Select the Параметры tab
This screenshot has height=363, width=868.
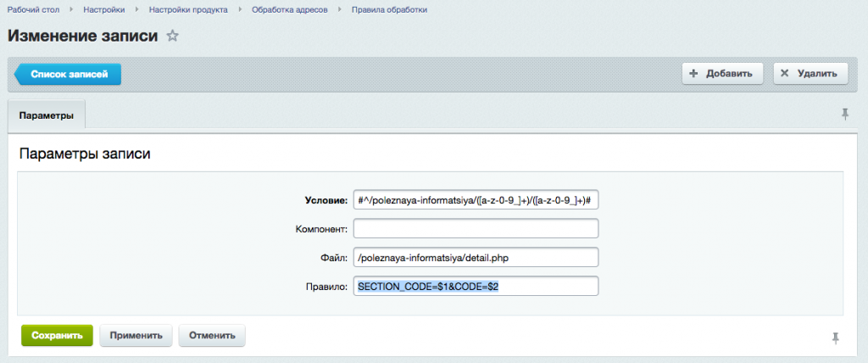(x=46, y=114)
